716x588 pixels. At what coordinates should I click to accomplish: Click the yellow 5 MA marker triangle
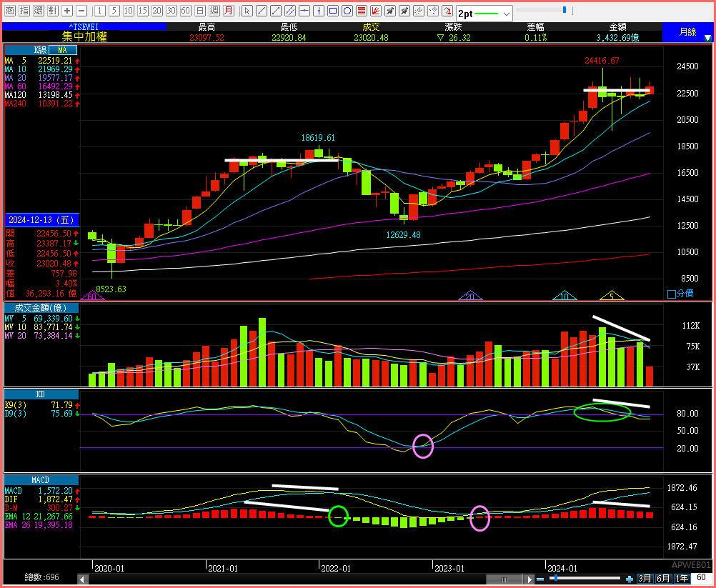click(612, 296)
